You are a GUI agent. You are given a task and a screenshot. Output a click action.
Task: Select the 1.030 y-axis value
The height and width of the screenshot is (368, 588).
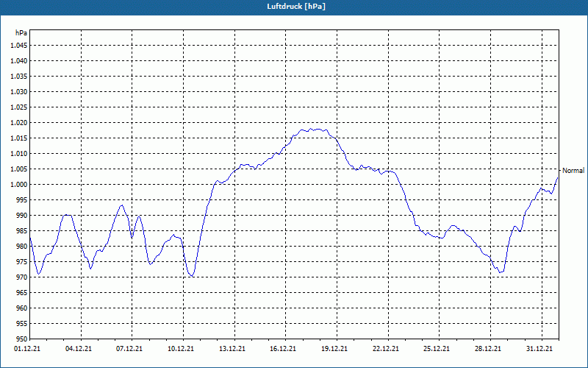coord(19,91)
